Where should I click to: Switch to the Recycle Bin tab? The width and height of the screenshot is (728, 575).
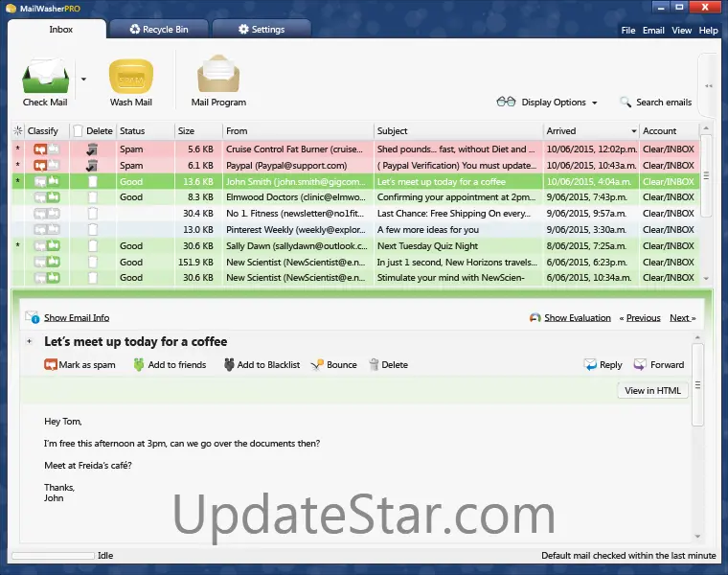(159, 30)
